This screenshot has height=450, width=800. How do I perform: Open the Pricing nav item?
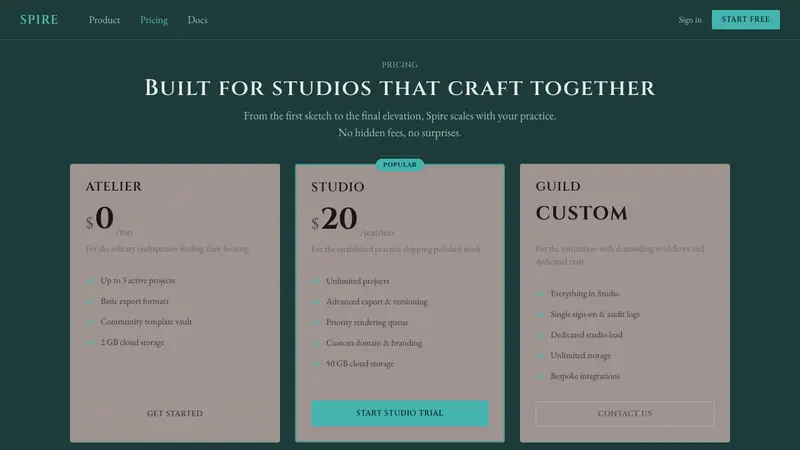[x=154, y=20]
